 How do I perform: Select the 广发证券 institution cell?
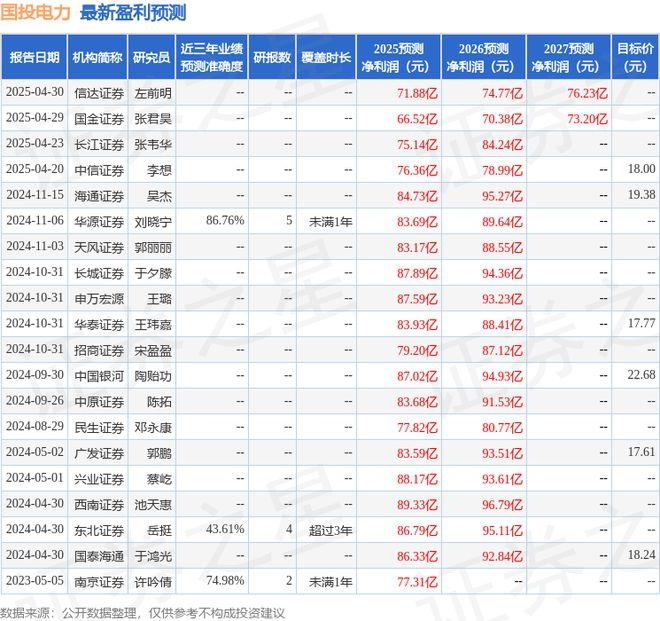pos(99,453)
